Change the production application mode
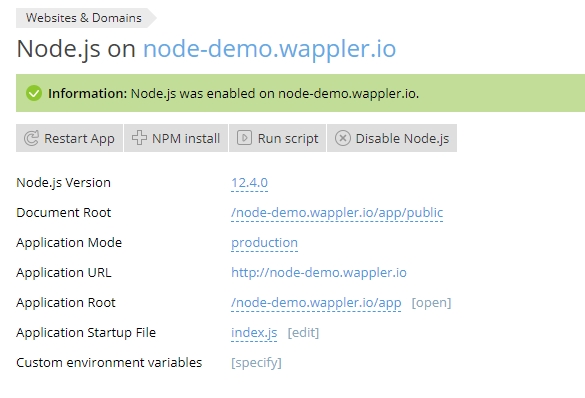This screenshot has height=398, width=585. click(264, 243)
